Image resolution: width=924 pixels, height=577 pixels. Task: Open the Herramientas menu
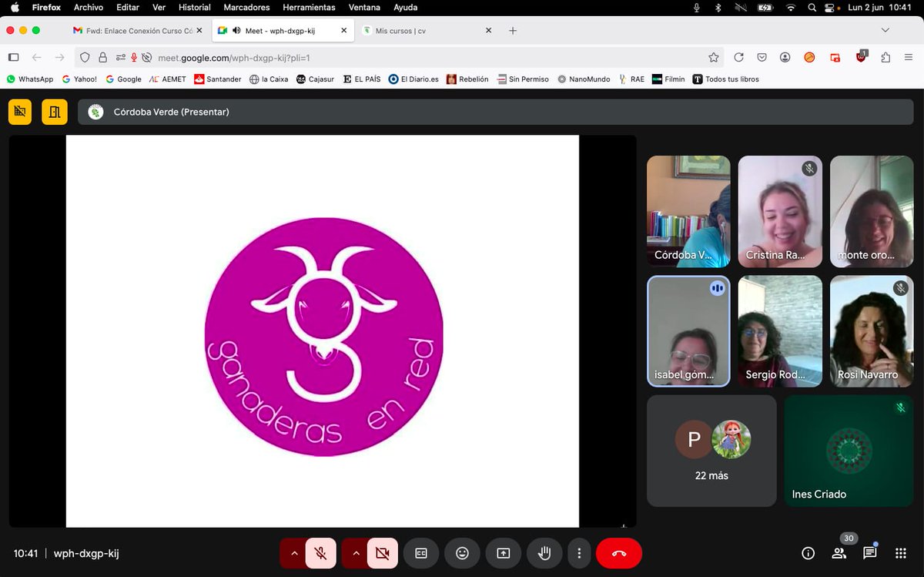(x=309, y=7)
